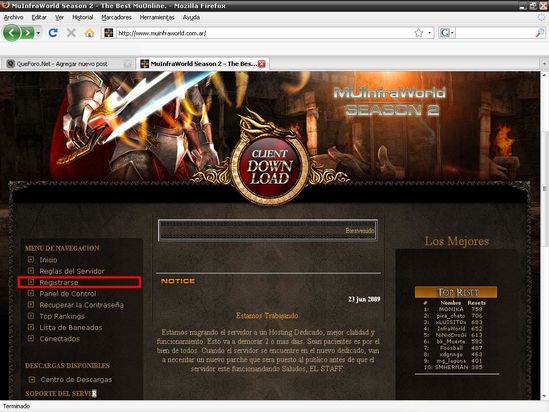Close the MuInfraWorld tab with red X
This screenshot has height=412, width=549.
[x=262, y=64]
